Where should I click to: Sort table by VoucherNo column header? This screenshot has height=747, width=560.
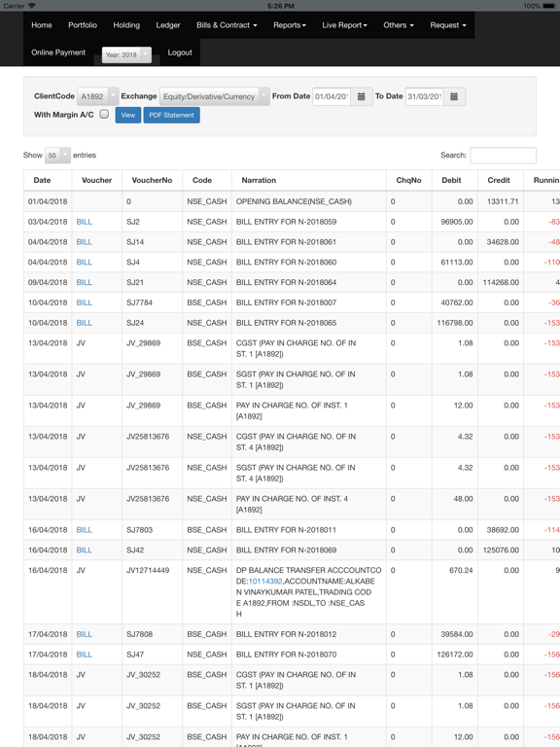[152, 180]
